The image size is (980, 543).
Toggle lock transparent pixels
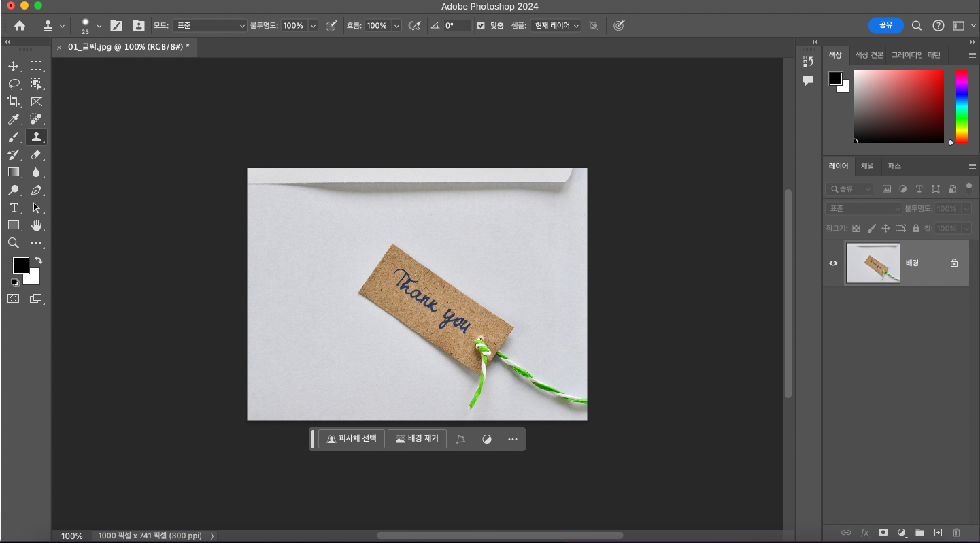click(856, 229)
